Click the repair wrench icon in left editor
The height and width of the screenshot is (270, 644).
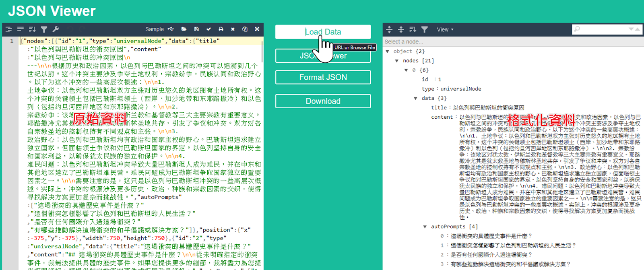tap(56, 29)
